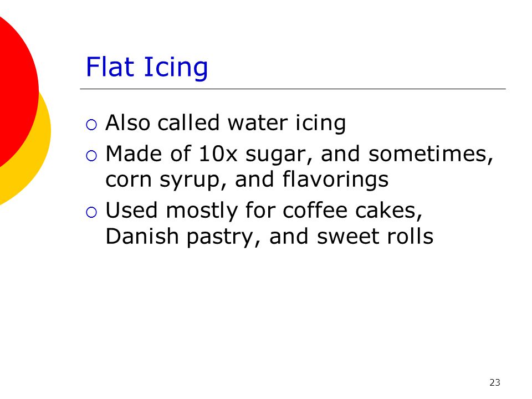Click the bullet before Used mostly for coffee cakes
This screenshot has width=532, height=399.
click(91, 212)
